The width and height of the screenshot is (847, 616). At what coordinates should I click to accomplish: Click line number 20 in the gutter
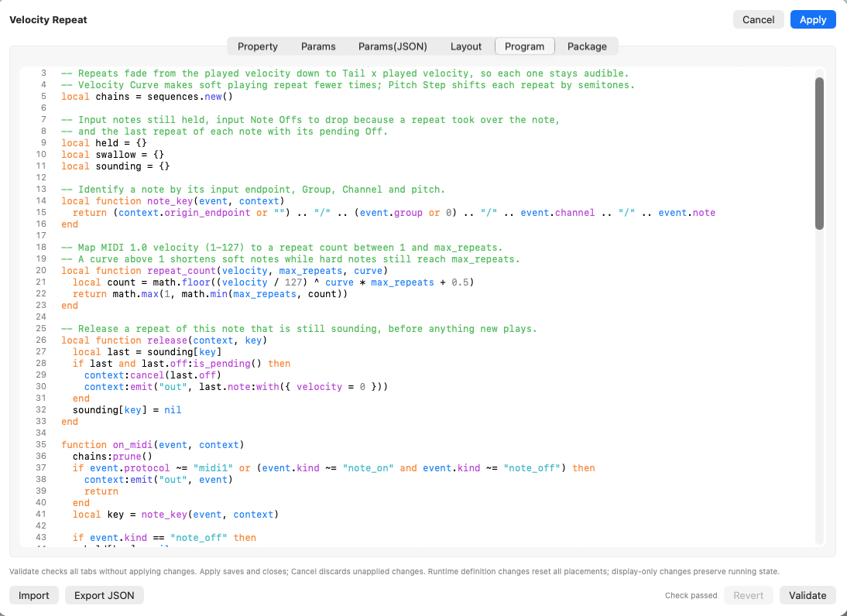tap(41, 271)
